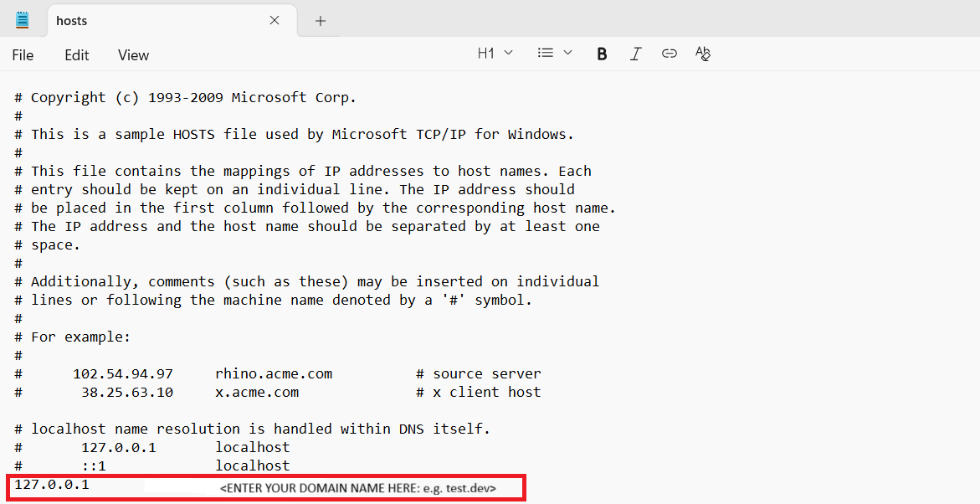
Task: Click the Notepad icon beside the tab bar
Action: tap(22, 18)
